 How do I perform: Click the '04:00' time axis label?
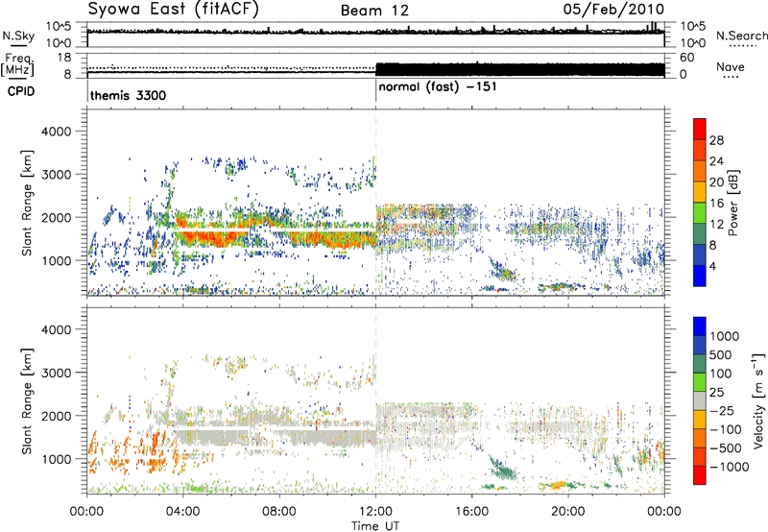pos(182,512)
